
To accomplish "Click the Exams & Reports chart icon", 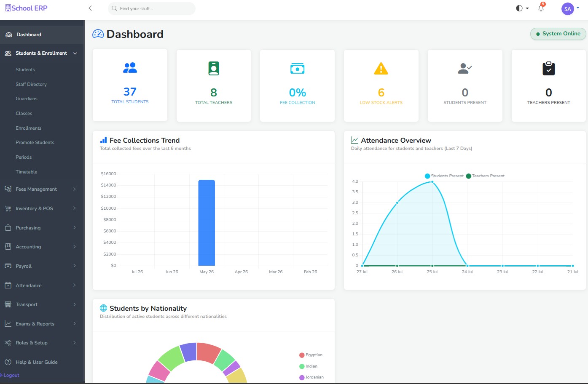I will [x=8, y=324].
